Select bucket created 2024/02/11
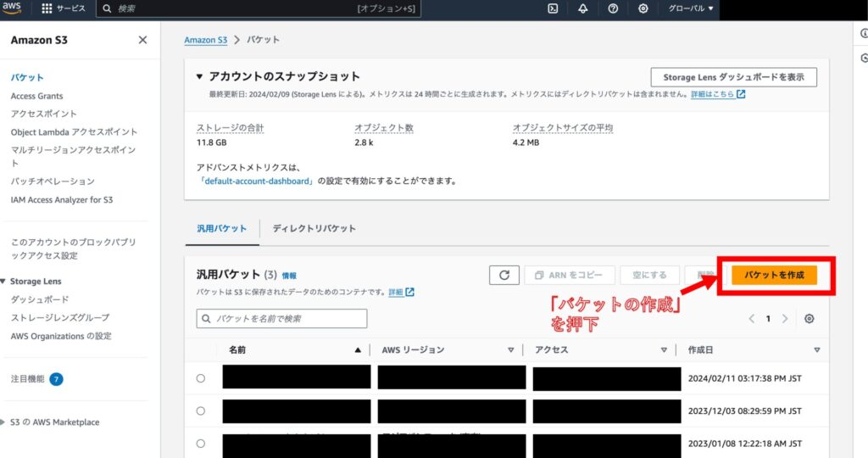This screenshot has width=868, height=458. point(200,378)
